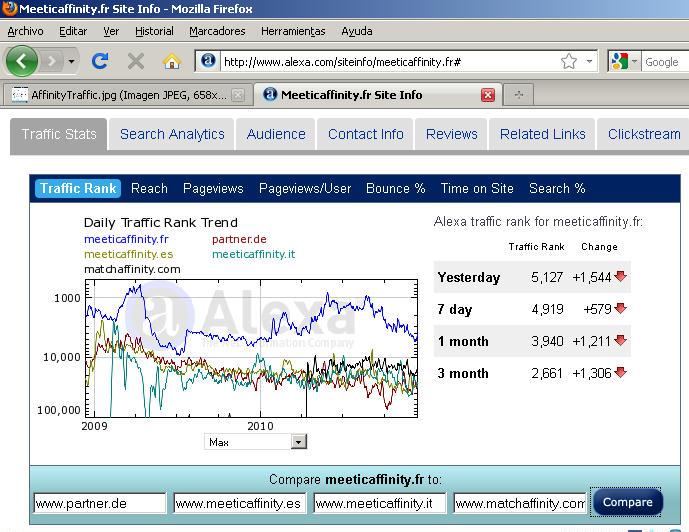Click the green Back navigation button

pyautogui.click(x=21, y=61)
